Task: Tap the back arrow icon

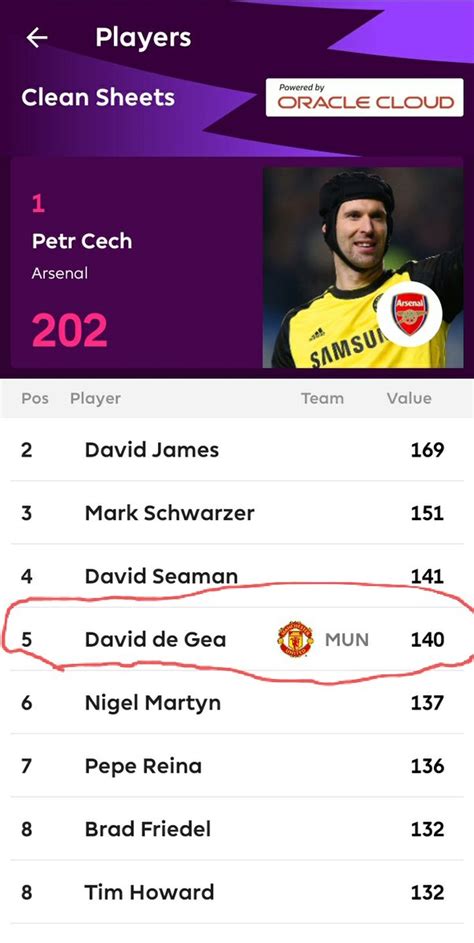Action: [37, 38]
